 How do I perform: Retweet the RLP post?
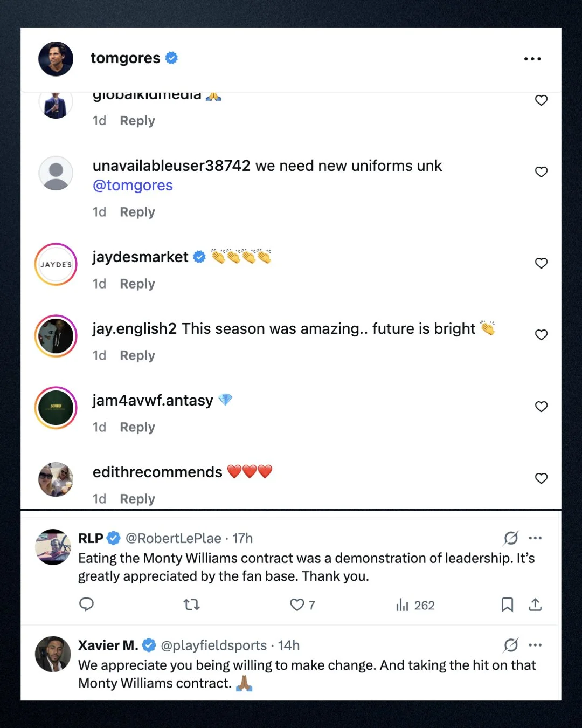click(x=191, y=605)
